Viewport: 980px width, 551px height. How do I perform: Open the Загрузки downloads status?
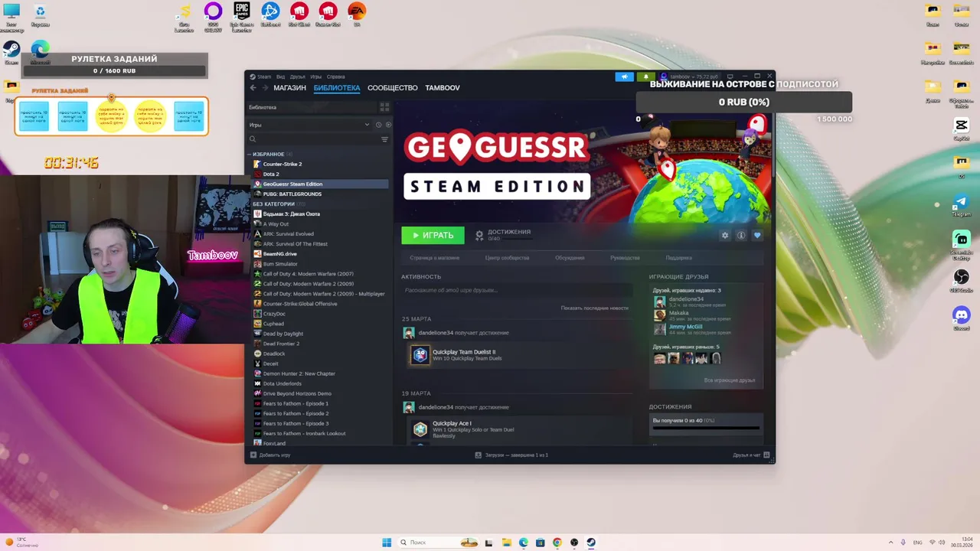(x=511, y=455)
